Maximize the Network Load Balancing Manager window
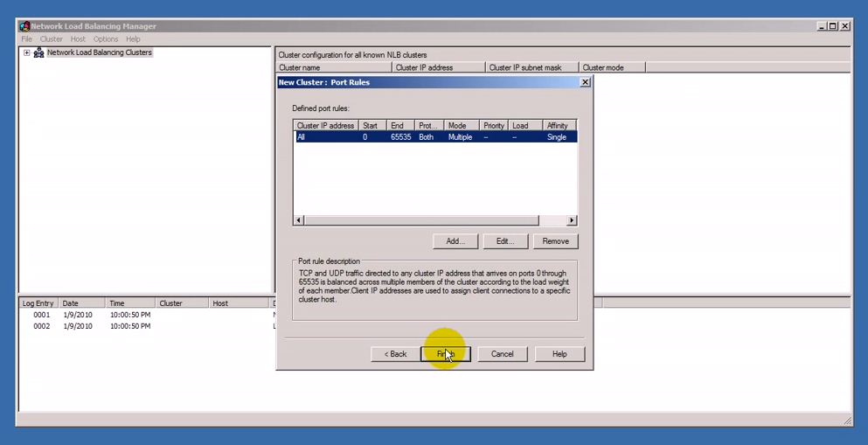The height and width of the screenshot is (445, 868). pos(833,26)
